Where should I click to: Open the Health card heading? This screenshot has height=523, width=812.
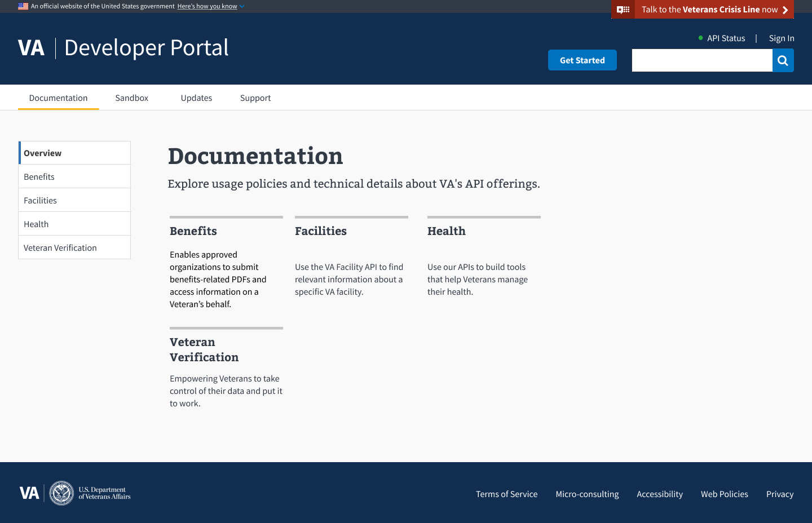pyautogui.click(x=447, y=231)
